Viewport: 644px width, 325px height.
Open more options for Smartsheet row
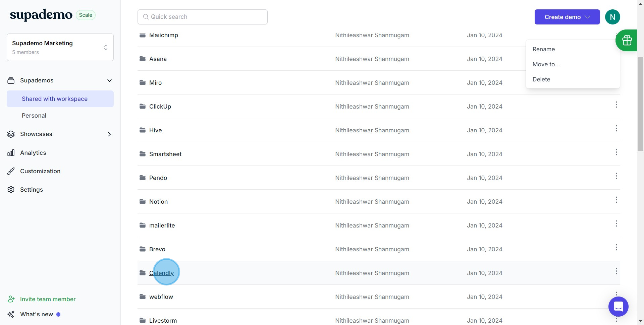616,152
